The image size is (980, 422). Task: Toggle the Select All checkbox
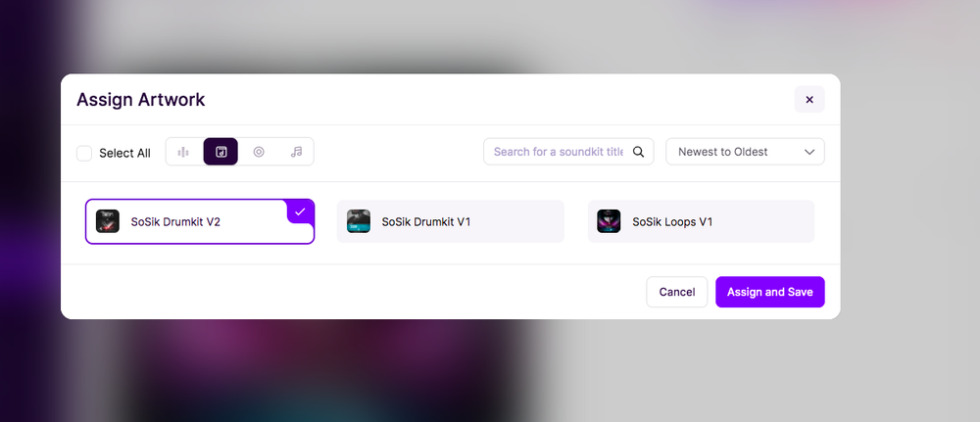pyautogui.click(x=84, y=153)
